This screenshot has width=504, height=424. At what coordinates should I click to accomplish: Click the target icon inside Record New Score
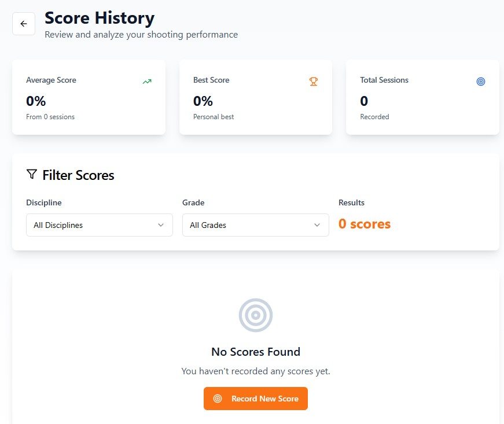click(x=218, y=399)
